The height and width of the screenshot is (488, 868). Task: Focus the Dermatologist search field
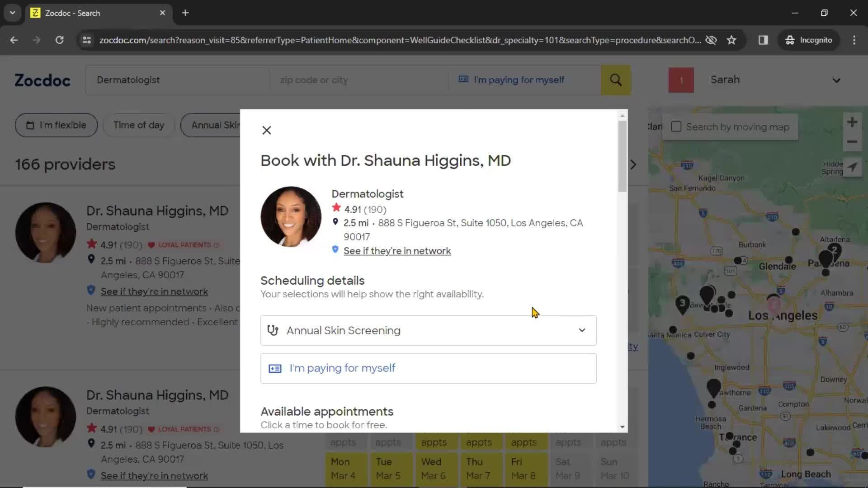(177, 80)
